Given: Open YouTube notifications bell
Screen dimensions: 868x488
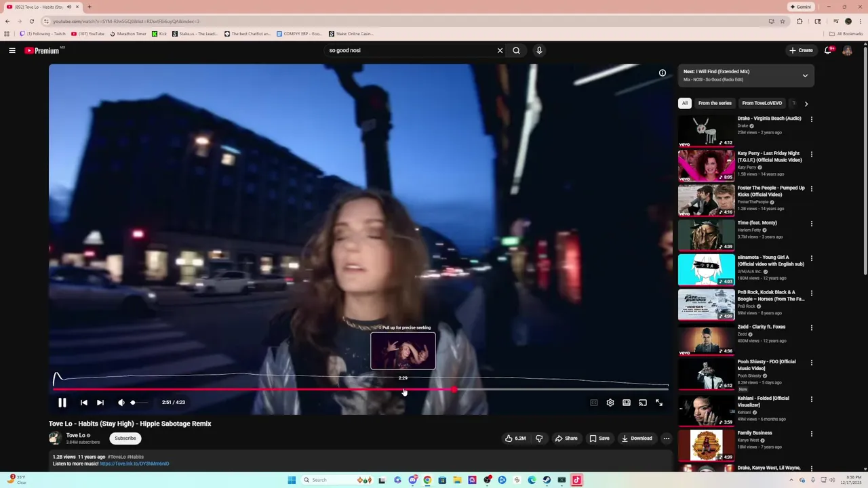Looking at the screenshot, I should [829, 50].
